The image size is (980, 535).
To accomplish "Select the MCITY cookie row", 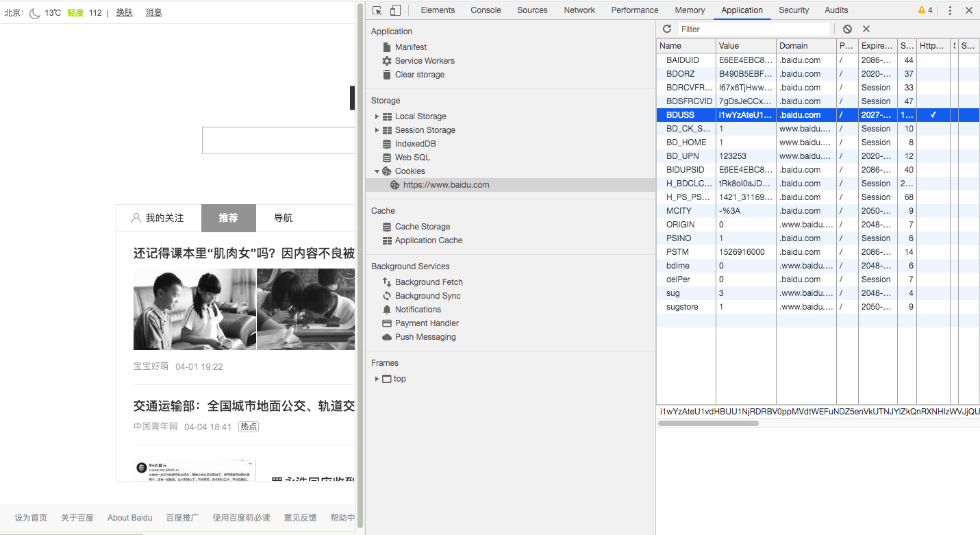I will pos(818,211).
